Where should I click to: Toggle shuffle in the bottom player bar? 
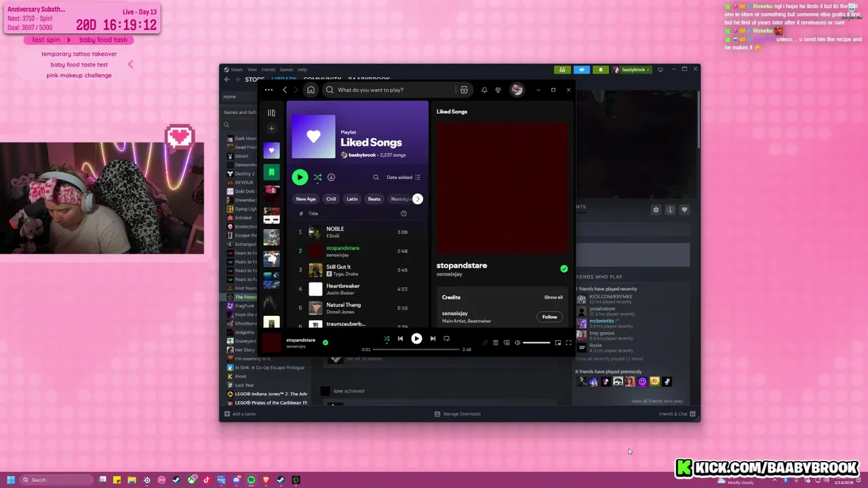point(387,339)
